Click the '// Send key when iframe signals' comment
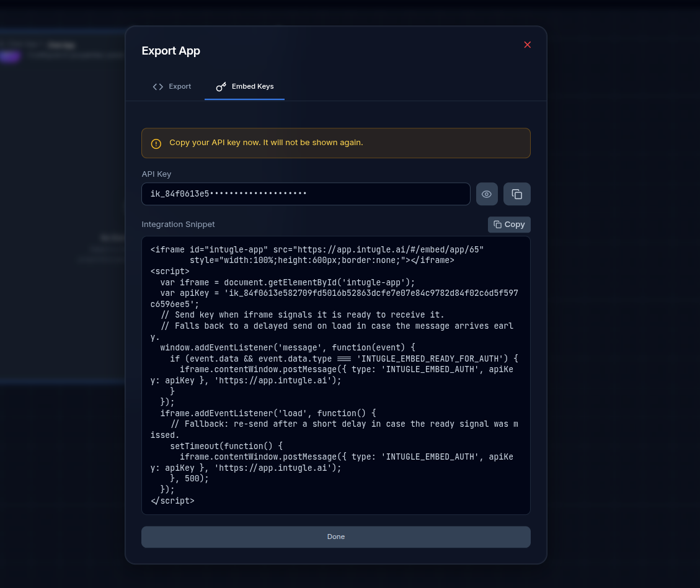 pos(302,314)
